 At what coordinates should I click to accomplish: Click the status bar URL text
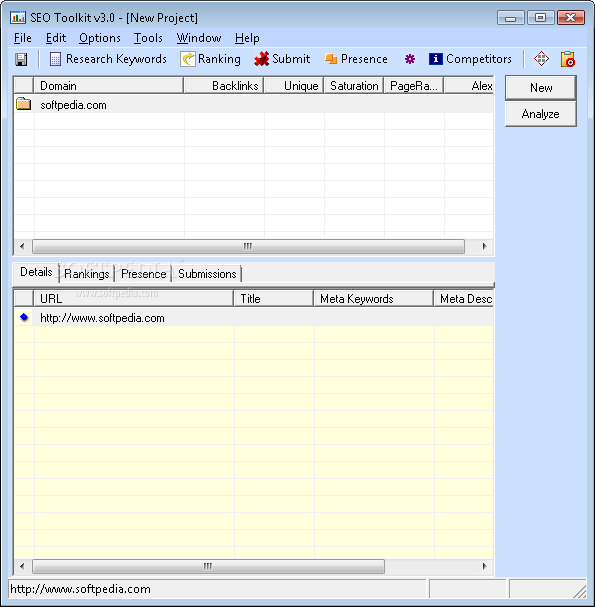80,589
